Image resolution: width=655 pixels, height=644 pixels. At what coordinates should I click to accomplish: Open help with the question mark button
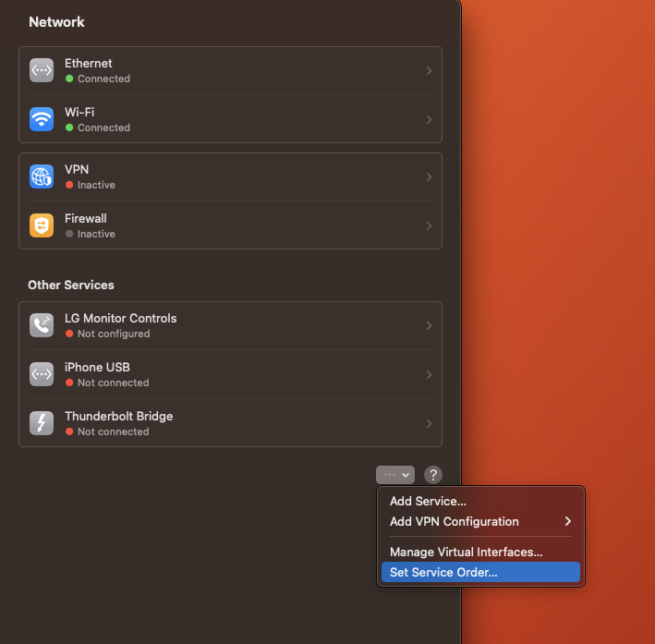tap(433, 475)
